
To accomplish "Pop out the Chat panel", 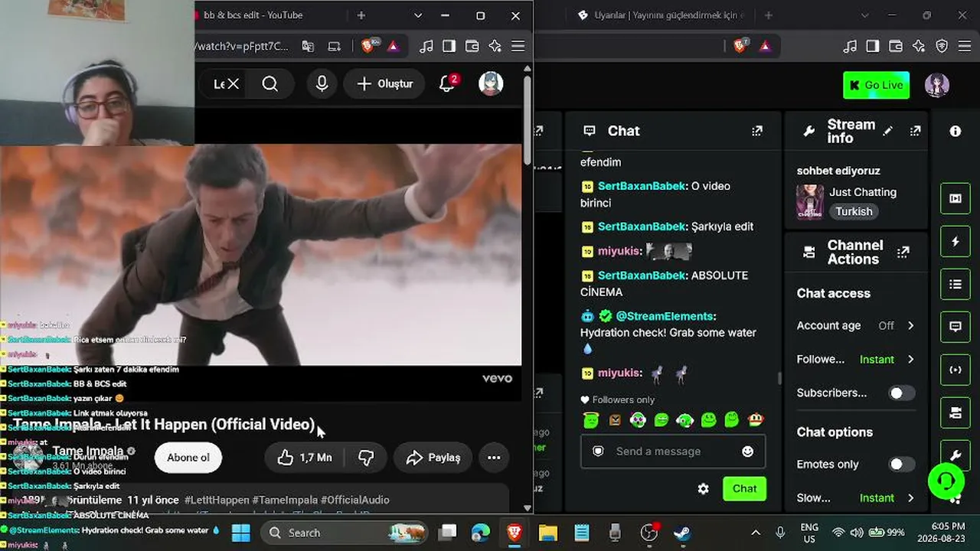I will click(757, 131).
